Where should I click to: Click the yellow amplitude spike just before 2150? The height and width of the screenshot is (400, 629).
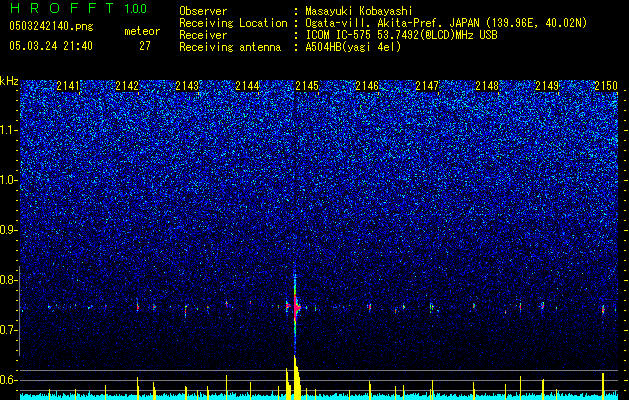coord(603,386)
